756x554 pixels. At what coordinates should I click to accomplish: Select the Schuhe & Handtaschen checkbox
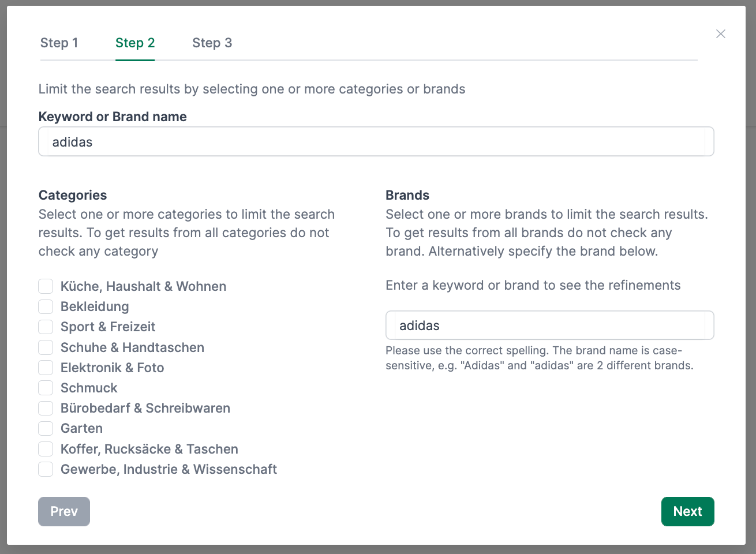pyautogui.click(x=46, y=347)
